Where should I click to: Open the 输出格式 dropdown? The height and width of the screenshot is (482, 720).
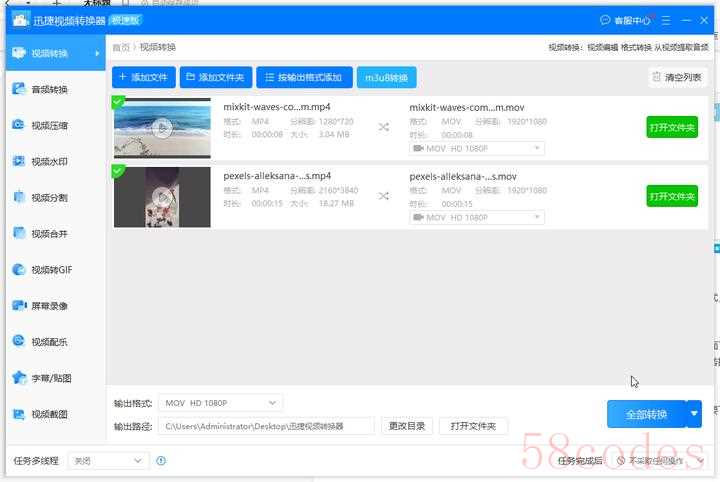pyautogui.click(x=220, y=403)
